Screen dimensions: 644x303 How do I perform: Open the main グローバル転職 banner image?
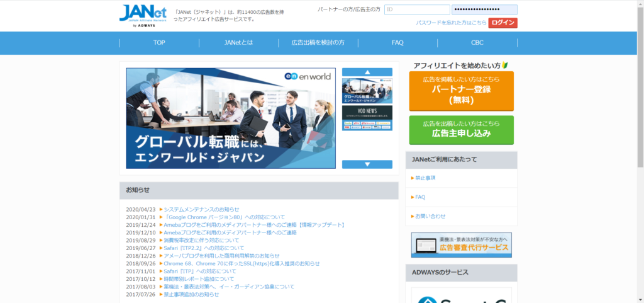coord(231,118)
